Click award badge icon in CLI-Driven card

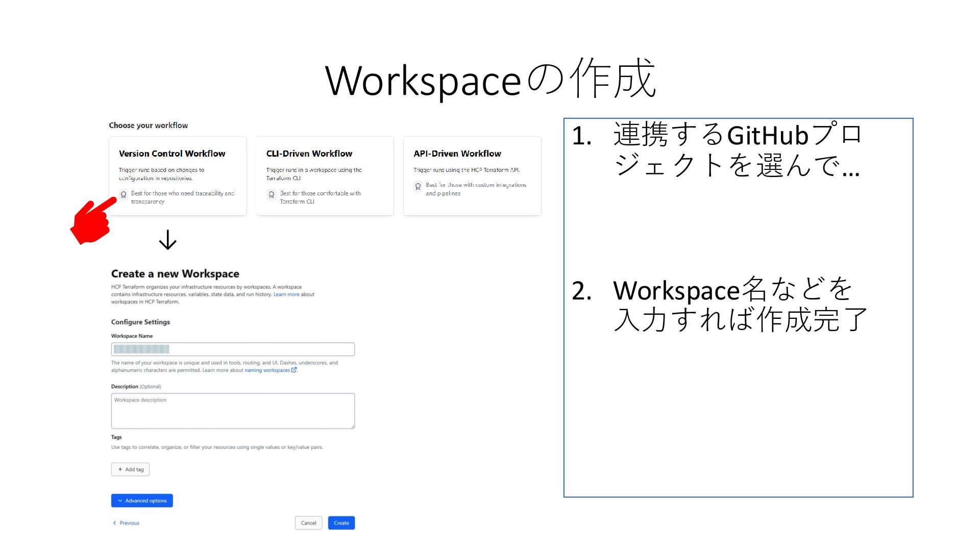[272, 194]
